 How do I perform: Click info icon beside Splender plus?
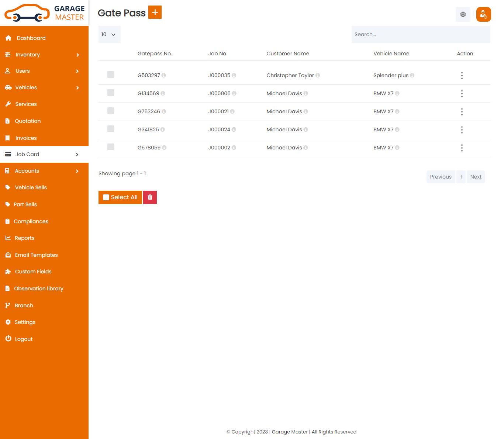click(412, 75)
